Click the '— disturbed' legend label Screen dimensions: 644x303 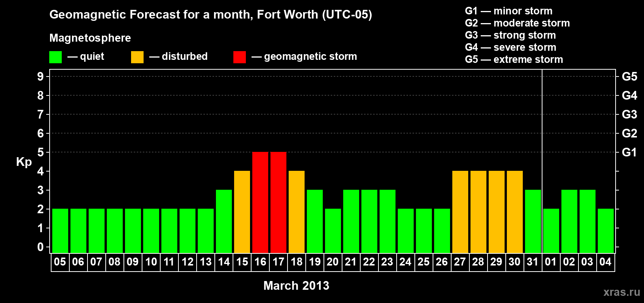(178, 56)
